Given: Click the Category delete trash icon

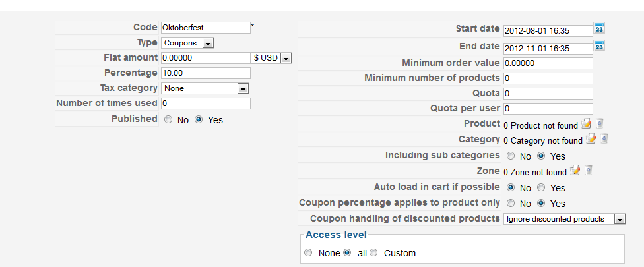Looking at the screenshot, I should 604,139.
